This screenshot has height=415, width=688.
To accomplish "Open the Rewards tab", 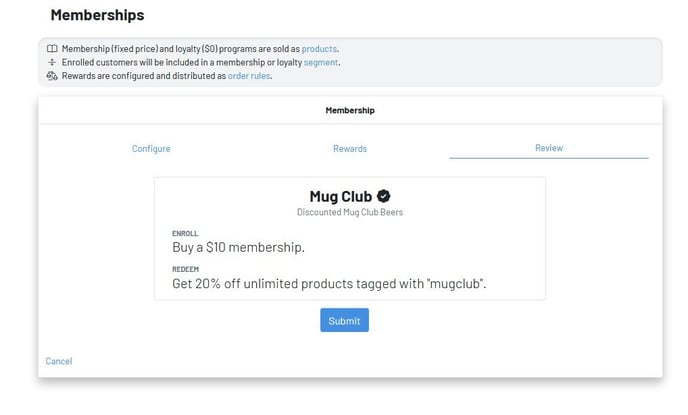I will [350, 148].
